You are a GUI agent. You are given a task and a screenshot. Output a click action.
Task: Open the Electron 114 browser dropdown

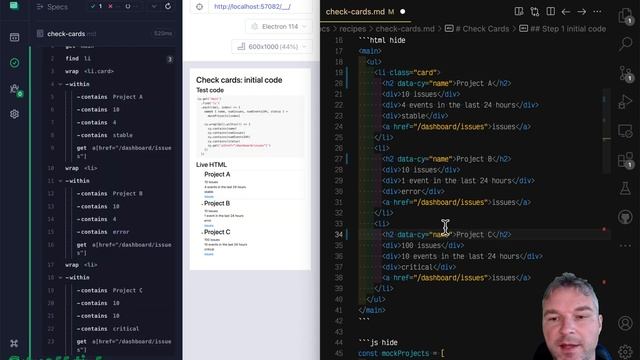279,27
